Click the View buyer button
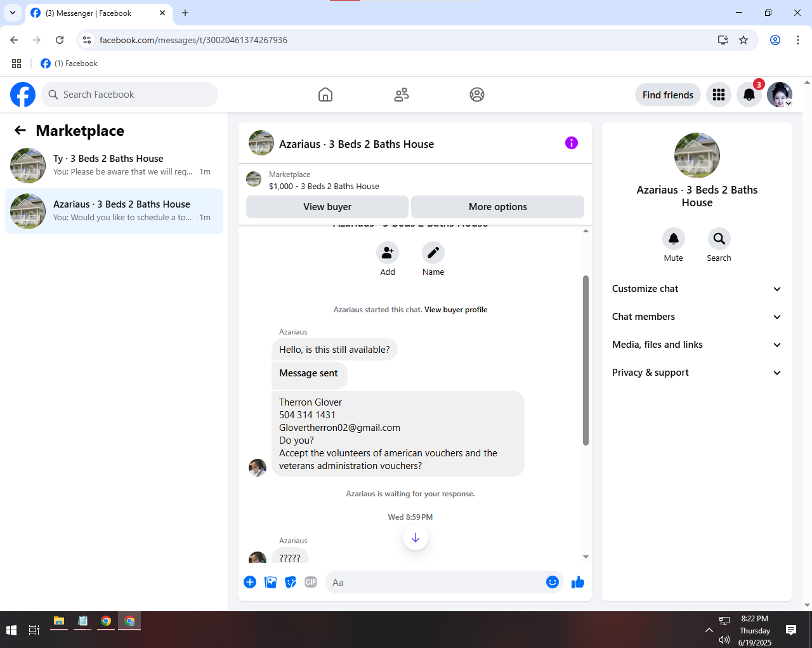The image size is (812, 648). [x=327, y=207]
